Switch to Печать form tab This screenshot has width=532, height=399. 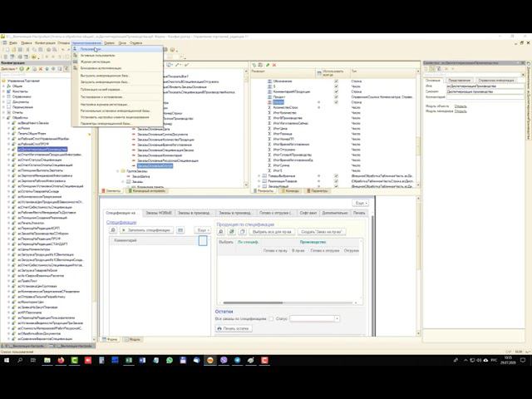coord(359,213)
